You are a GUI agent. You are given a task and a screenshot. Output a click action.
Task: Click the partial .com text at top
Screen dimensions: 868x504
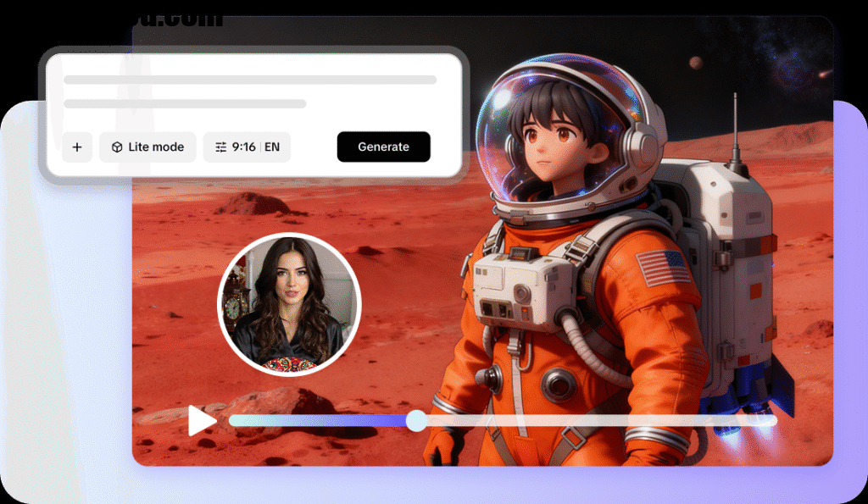pyautogui.click(x=182, y=19)
